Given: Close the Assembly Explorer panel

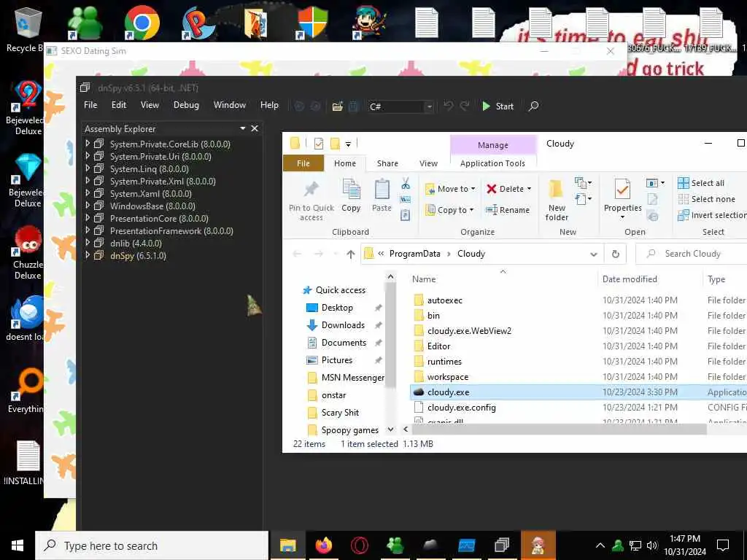Looking at the screenshot, I should [x=255, y=128].
